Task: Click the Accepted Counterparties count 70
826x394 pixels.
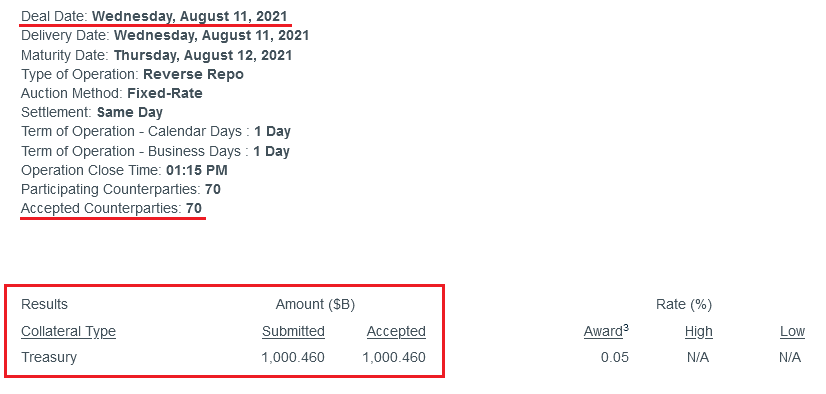Action: [194, 209]
